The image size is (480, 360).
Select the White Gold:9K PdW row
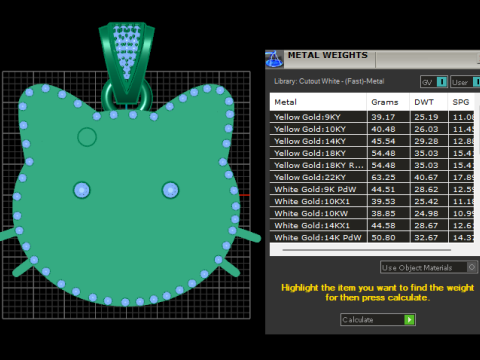[372, 189]
